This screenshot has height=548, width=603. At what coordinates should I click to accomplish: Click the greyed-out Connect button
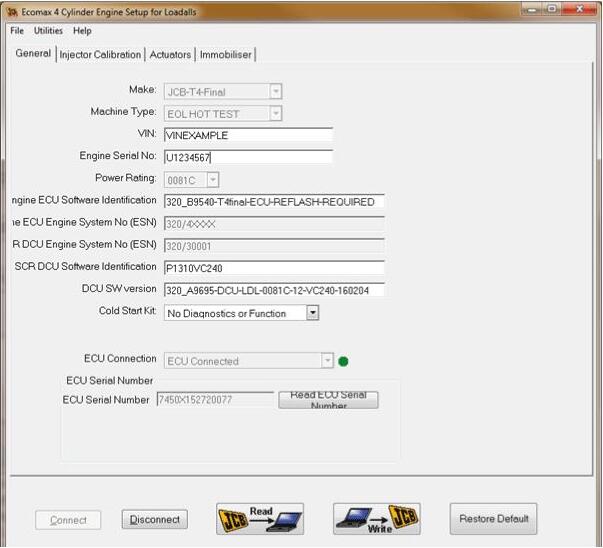coord(68,520)
